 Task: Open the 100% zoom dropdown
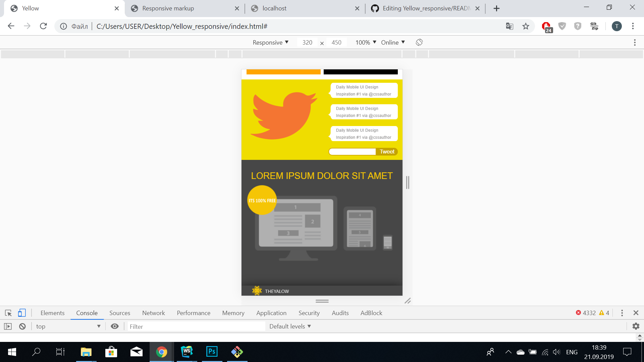(366, 42)
